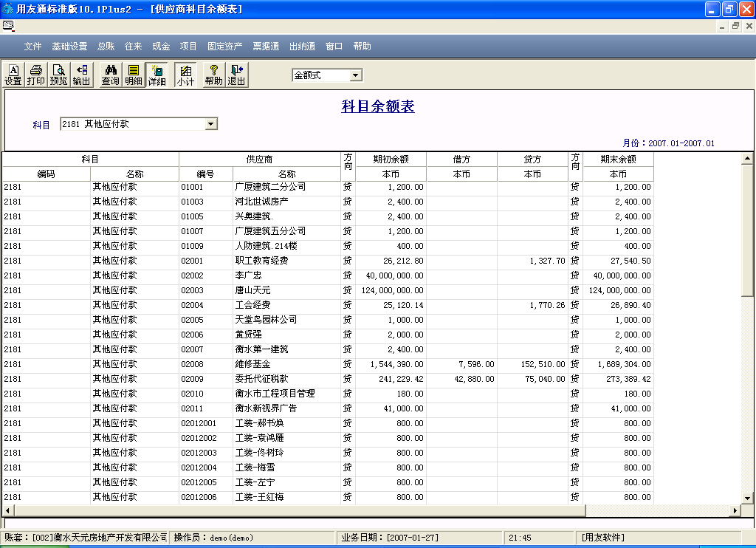
Task: Open the 预览 print preview icon
Action: click(58, 75)
